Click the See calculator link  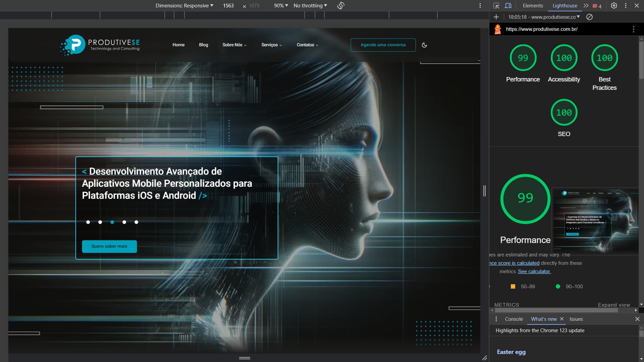tap(534, 271)
